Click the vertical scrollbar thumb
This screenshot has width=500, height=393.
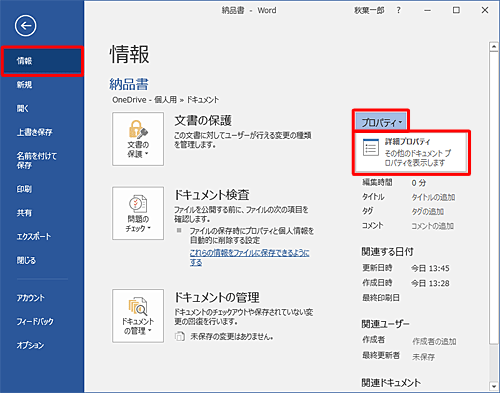coord(494,198)
